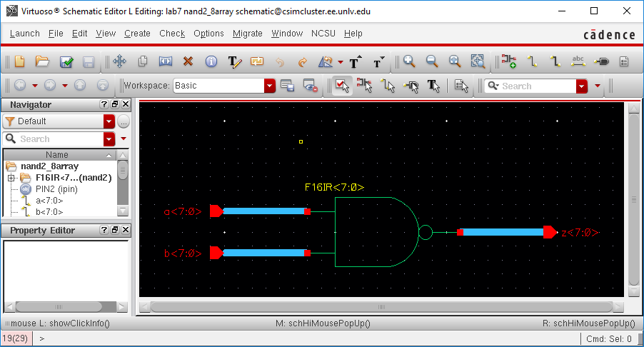Screen dimensions: 644x347
Task: Click the Redo arrow icon
Action: [x=303, y=62]
